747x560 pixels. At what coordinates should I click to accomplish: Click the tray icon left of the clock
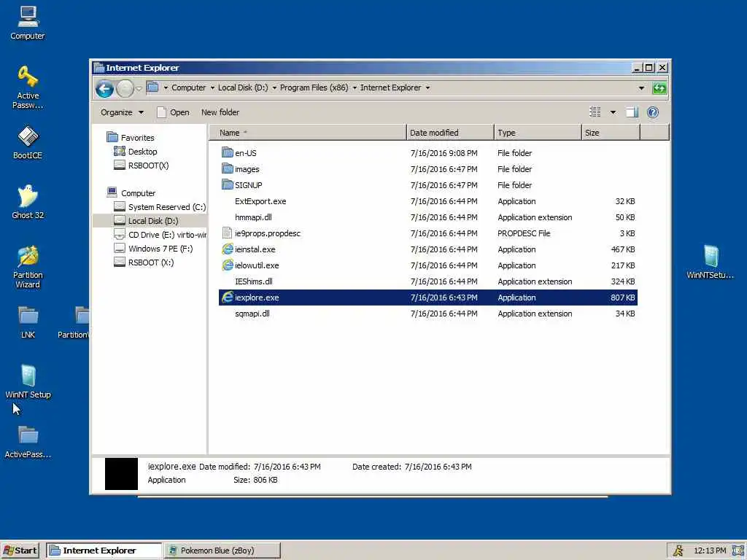tap(678, 551)
